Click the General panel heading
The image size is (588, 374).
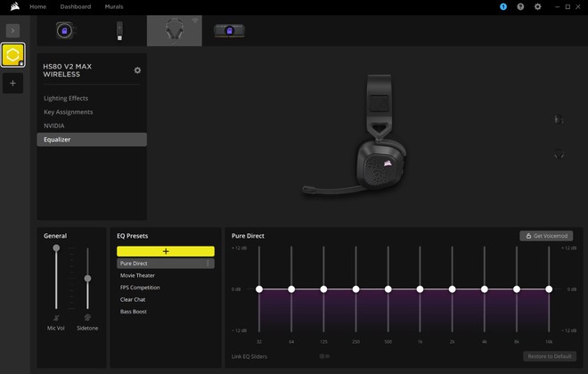point(55,236)
